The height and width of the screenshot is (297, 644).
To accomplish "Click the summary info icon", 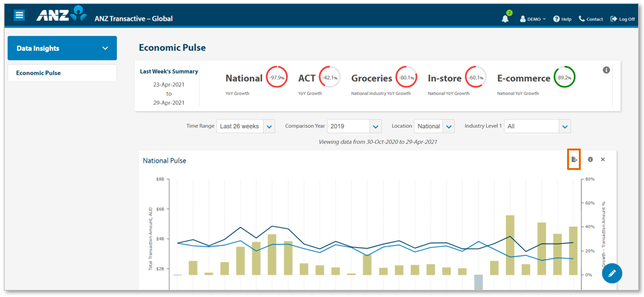I will pos(606,70).
